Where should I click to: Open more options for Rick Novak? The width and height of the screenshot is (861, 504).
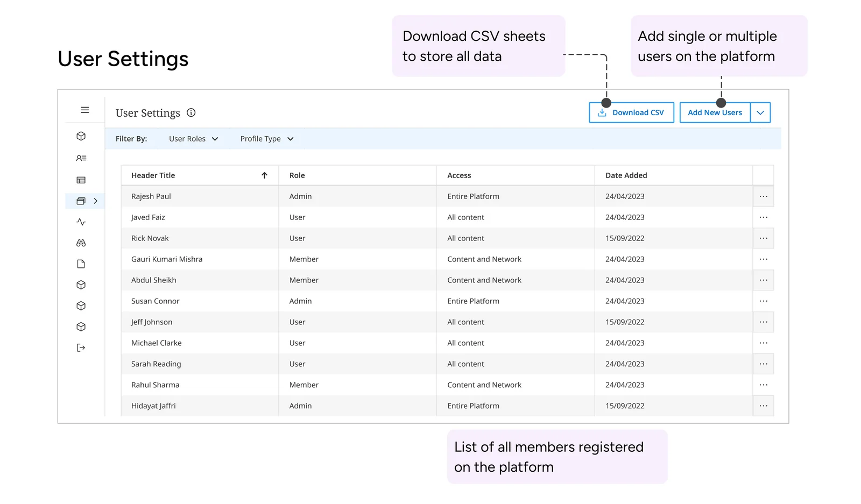coord(763,238)
